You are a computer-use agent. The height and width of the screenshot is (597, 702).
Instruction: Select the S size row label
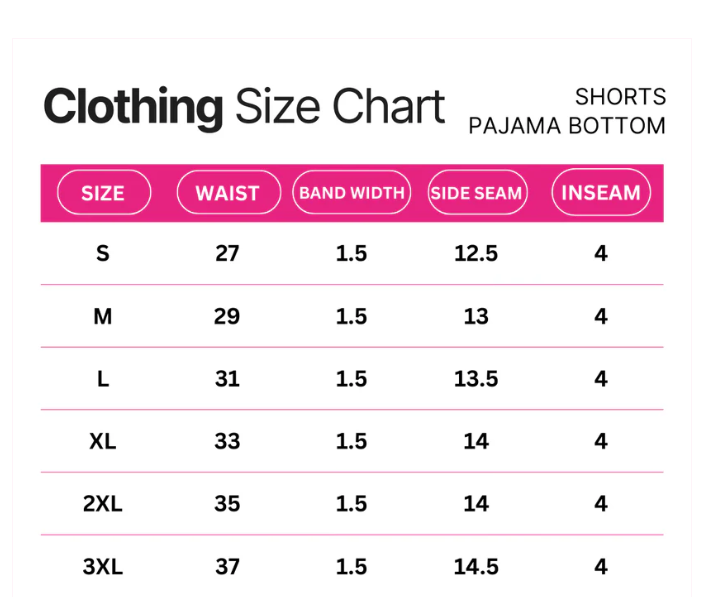pos(103,254)
